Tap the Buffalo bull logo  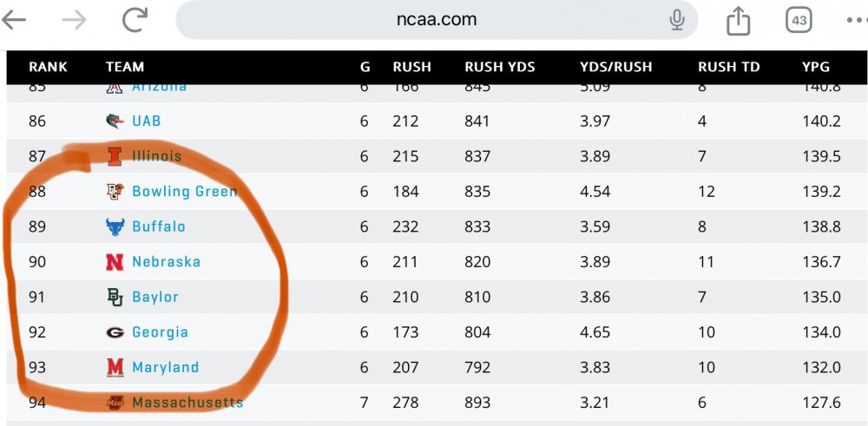coord(115,226)
